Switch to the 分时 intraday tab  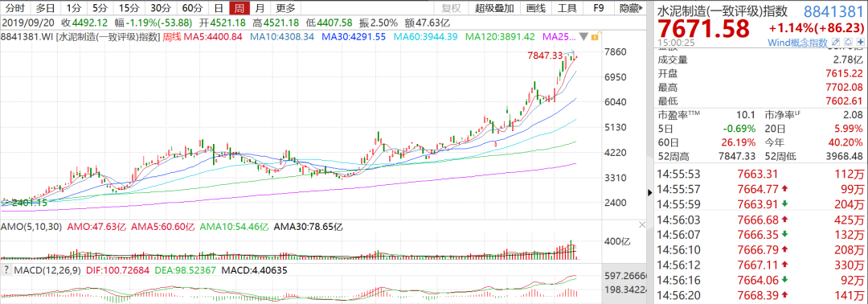pos(15,8)
